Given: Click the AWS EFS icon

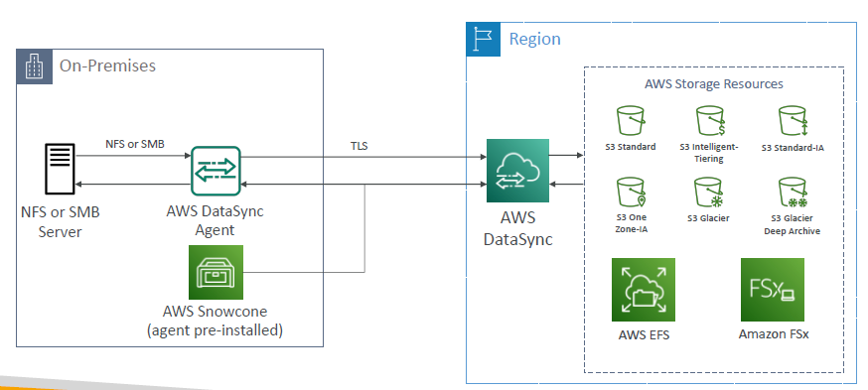Looking at the screenshot, I should click(644, 290).
